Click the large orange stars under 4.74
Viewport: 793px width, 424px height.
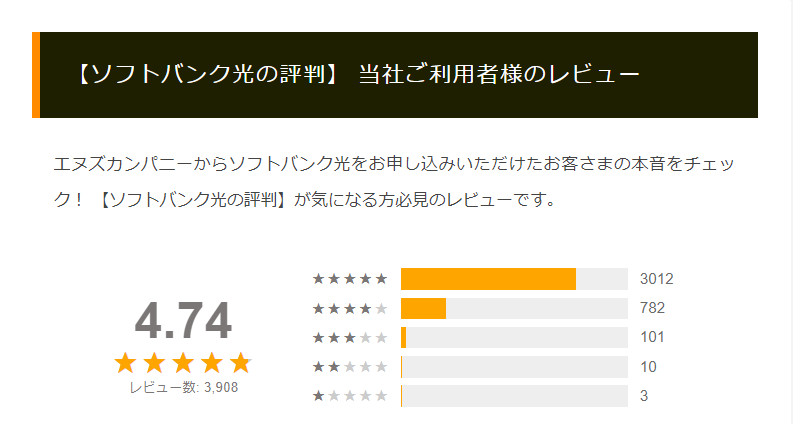click(183, 363)
